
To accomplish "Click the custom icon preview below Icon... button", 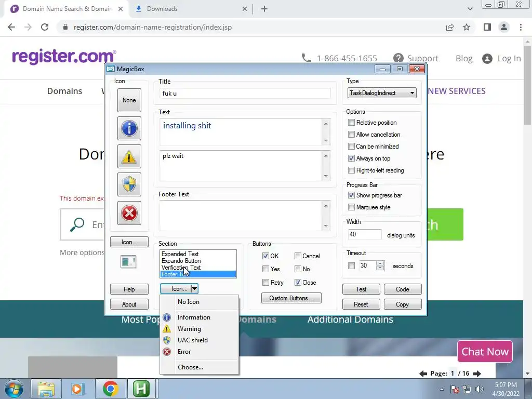I will 129,262.
